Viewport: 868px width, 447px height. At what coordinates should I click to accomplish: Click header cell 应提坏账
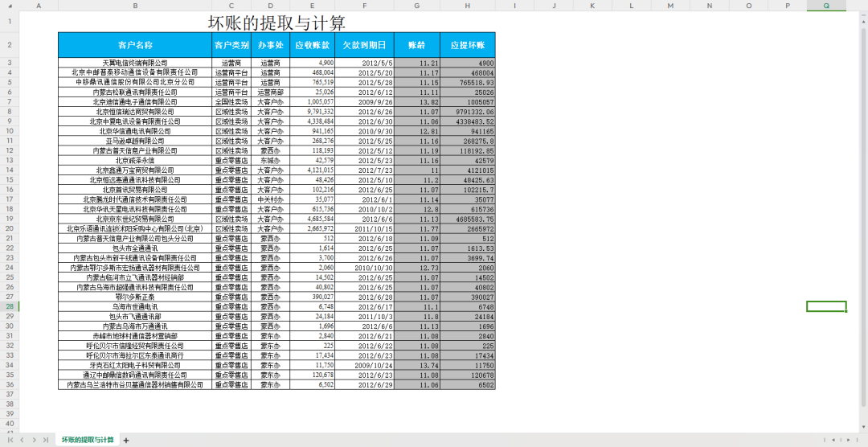(x=468, y=45)
